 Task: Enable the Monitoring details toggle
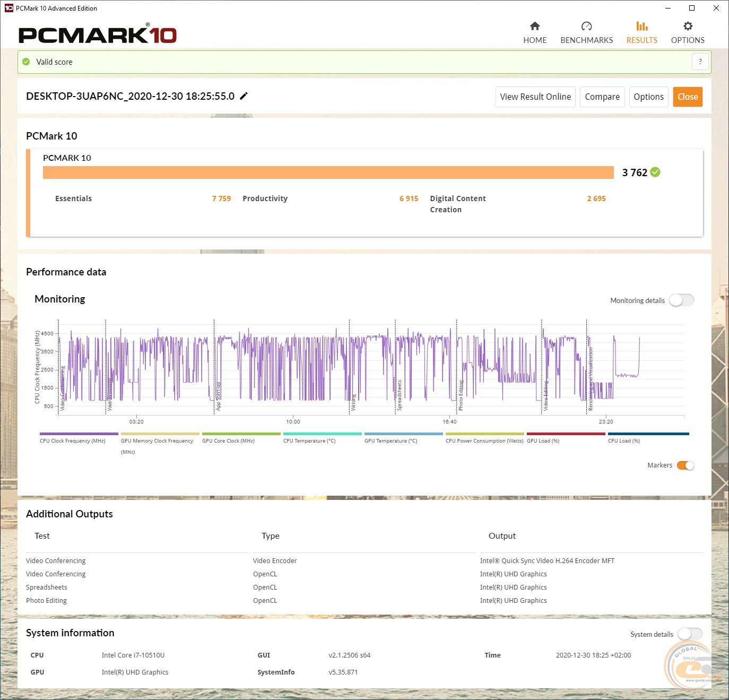pyautogui.click(x=681, y=300)
